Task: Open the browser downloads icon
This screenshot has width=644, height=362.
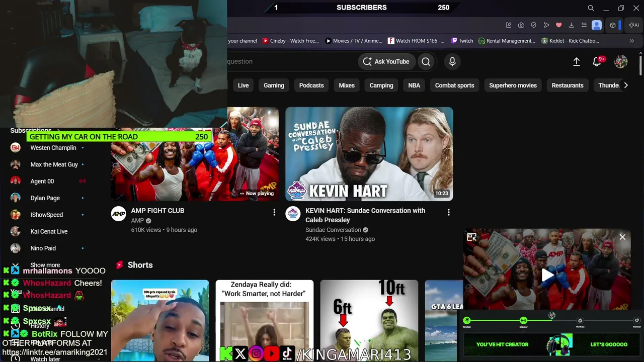Action: click(x=571, y=25)
